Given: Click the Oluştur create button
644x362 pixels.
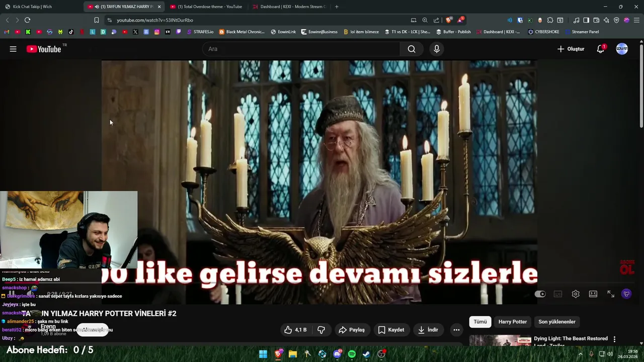Looking at the screenshot, I should [x=571, y=49].
